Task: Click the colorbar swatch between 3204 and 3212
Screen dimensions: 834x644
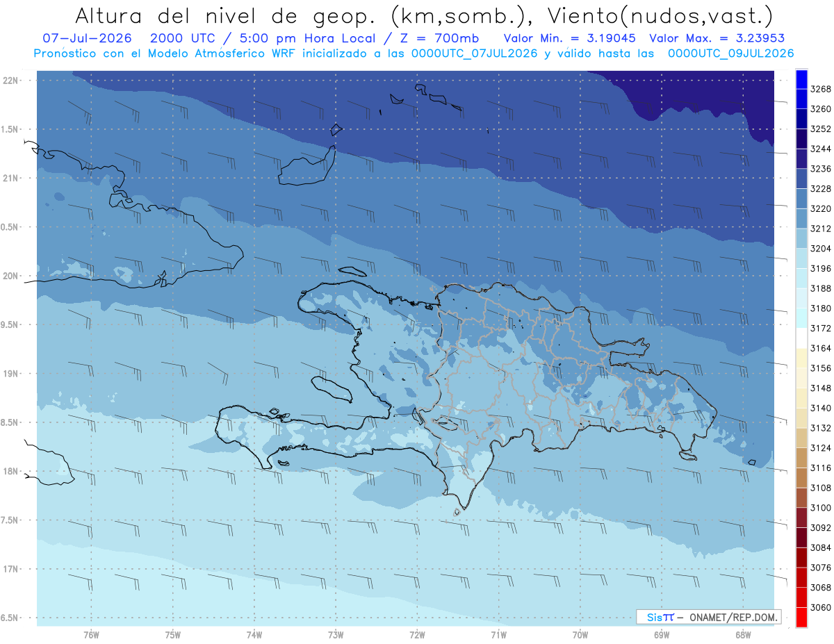Action: [x=801, y=238]
